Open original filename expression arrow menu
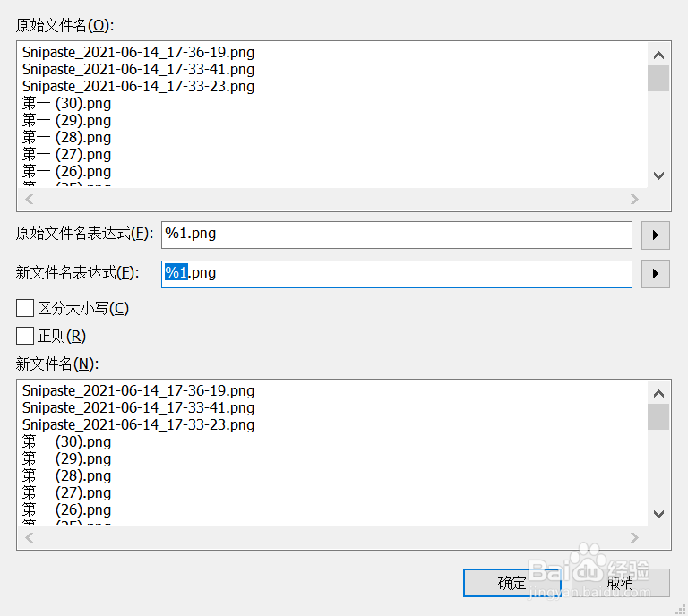The image size is (688, 616). [x=655, y=235]
